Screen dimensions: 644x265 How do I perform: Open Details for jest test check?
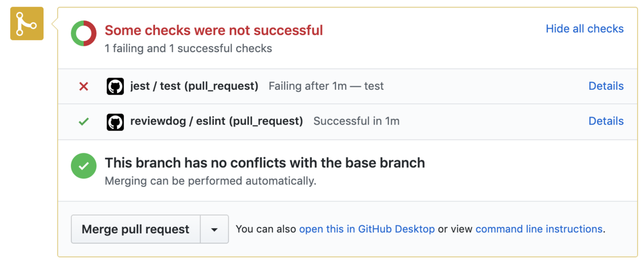[606, 86]
